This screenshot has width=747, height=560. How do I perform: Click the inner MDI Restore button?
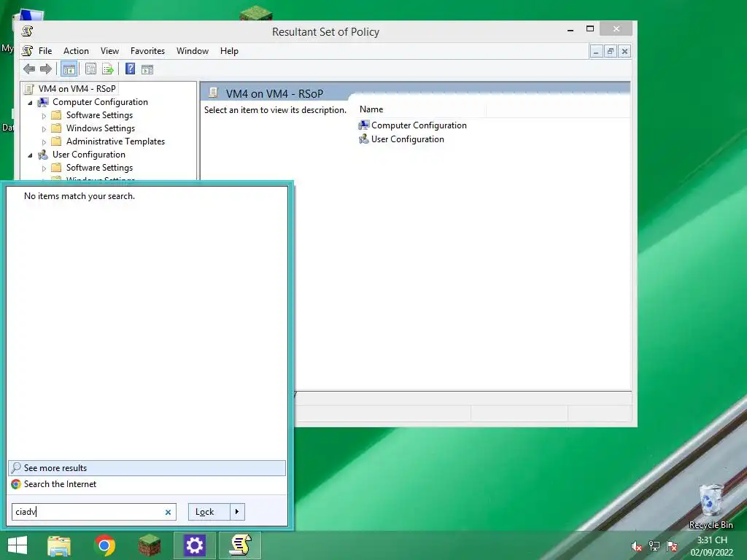coord(611,51)
